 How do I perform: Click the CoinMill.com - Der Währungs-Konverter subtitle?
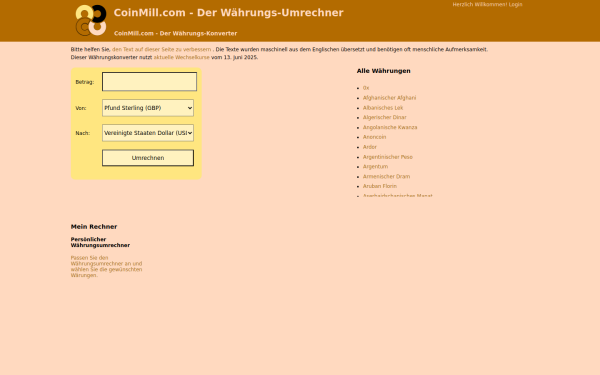point(175,33)
